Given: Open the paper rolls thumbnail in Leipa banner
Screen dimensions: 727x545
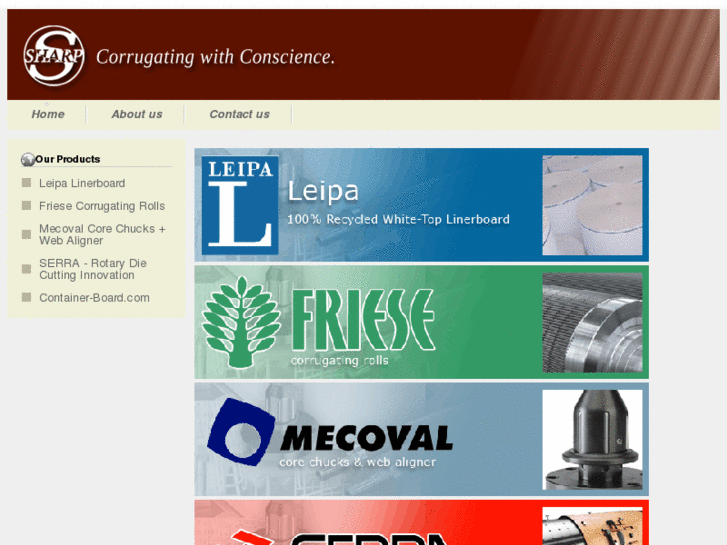Looking at the screenshot, I should [x=592, y=205].
